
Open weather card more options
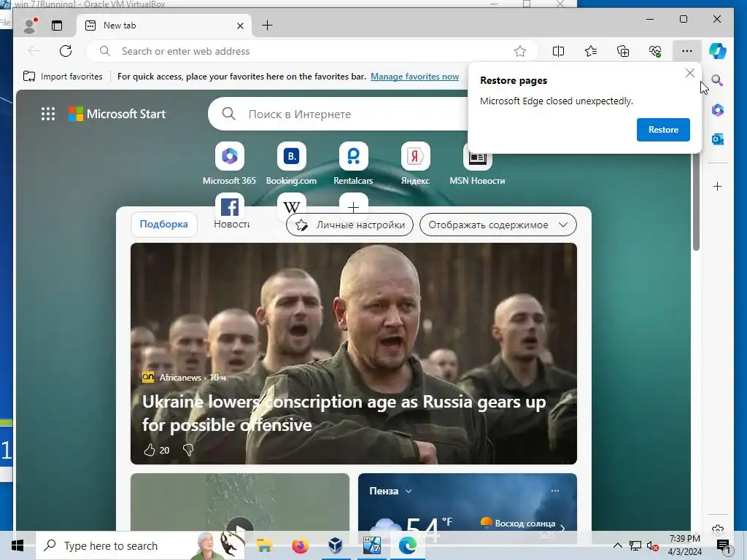click(x=555, y=491)
